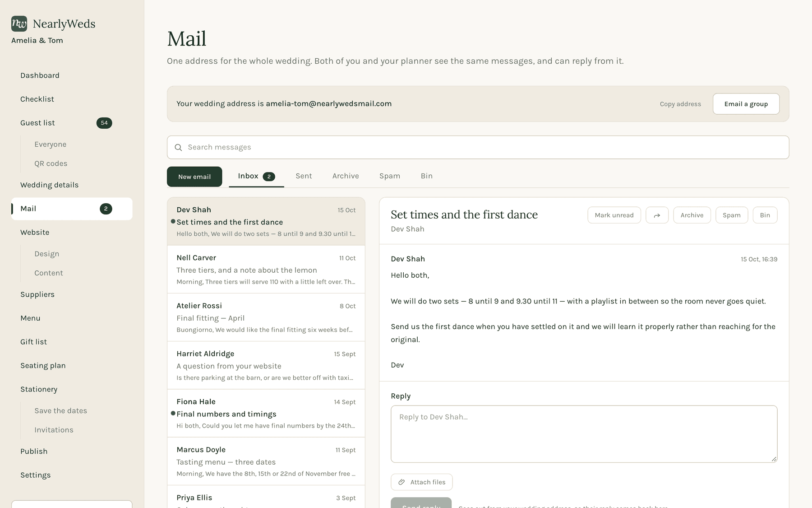Open Settings in sidebar
This screenshot has height=508, width=812.
click(x=72, y=475)
